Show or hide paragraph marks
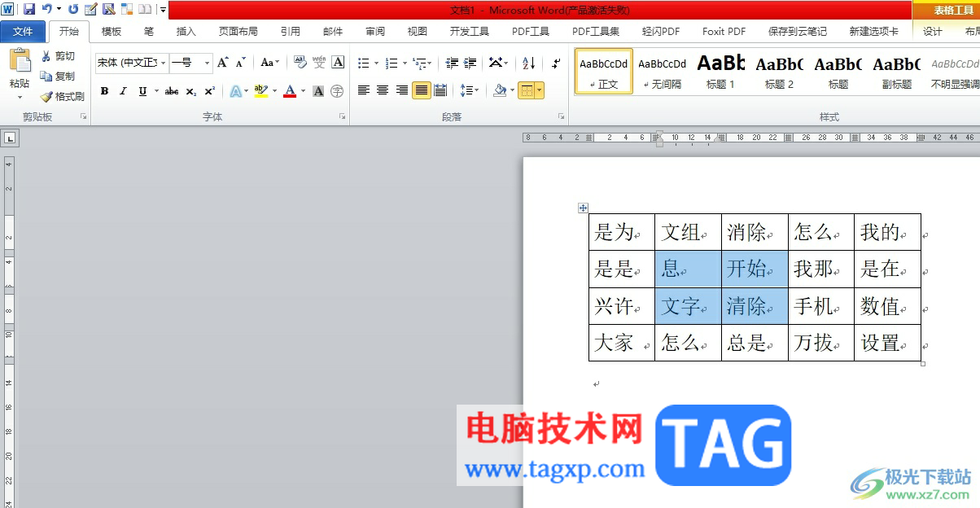This screenshot has height=508, width=980. (556, 63)
